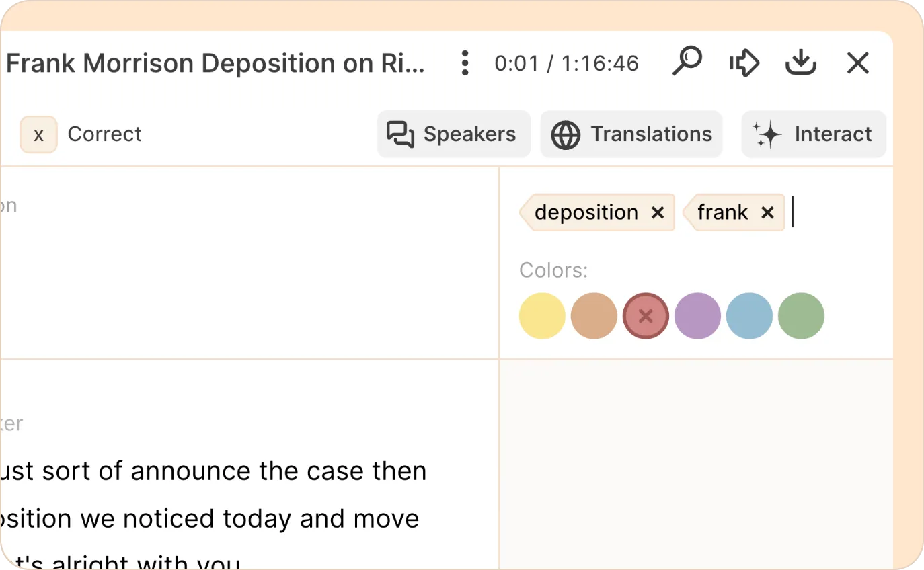Open the Speakers panel
924x570 pixels.
point(453,134)
